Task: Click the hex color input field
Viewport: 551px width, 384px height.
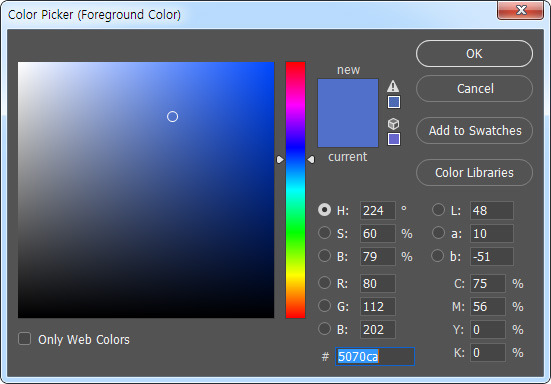Action: tap(375, 357)
